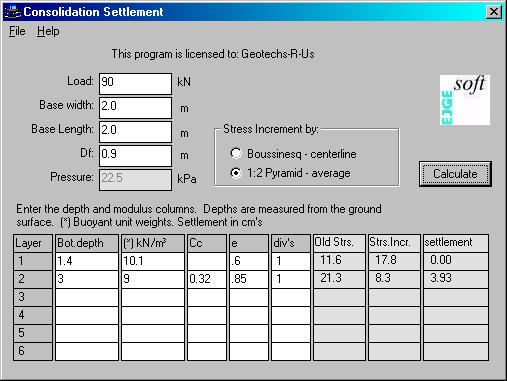Click the Base width input field
Image resolution: width=507 pixels, height=381 pixels.
point(135,108)
